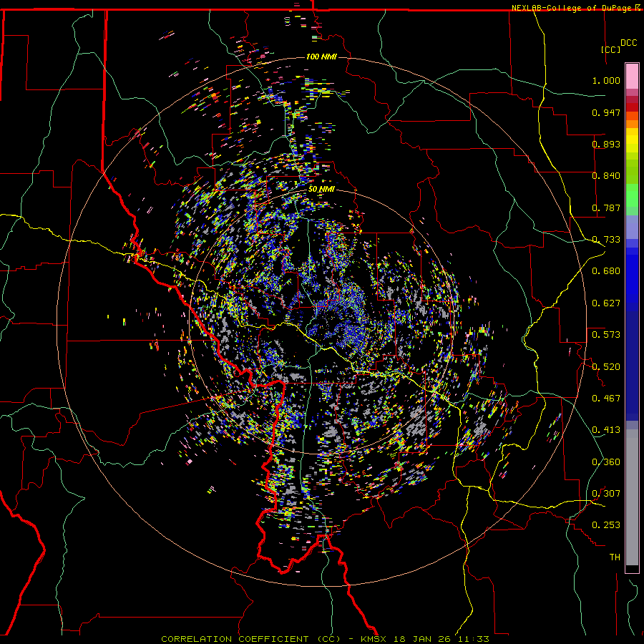Click the 1.000 scale value

[x=606, y=80]
